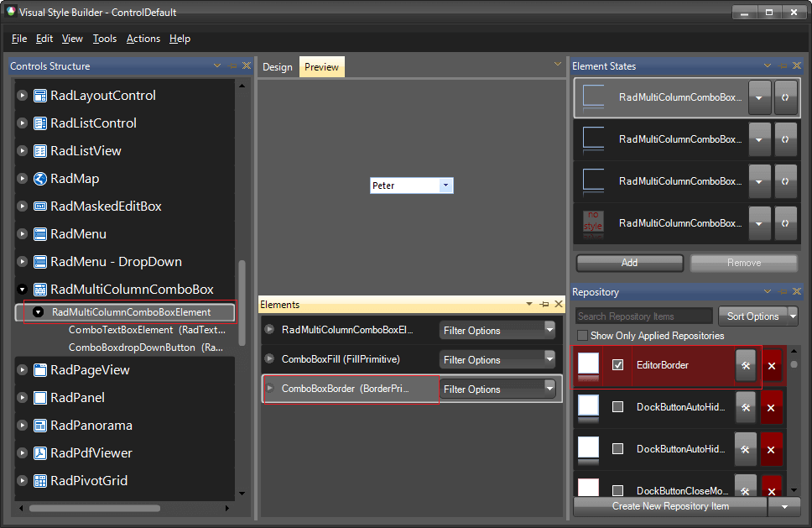Open the dropdown on the first element state

click(x=759, y=97)
